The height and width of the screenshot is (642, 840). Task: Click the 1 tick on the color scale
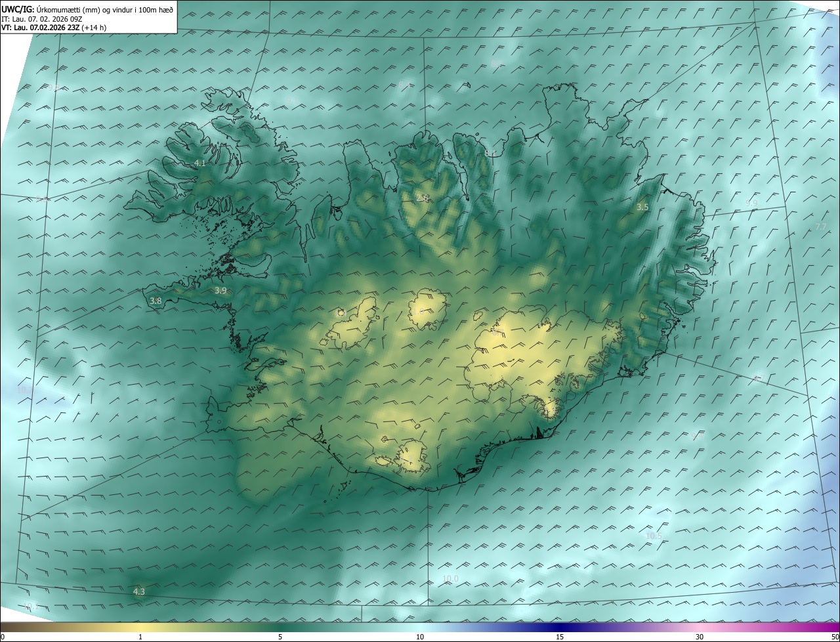140,637
